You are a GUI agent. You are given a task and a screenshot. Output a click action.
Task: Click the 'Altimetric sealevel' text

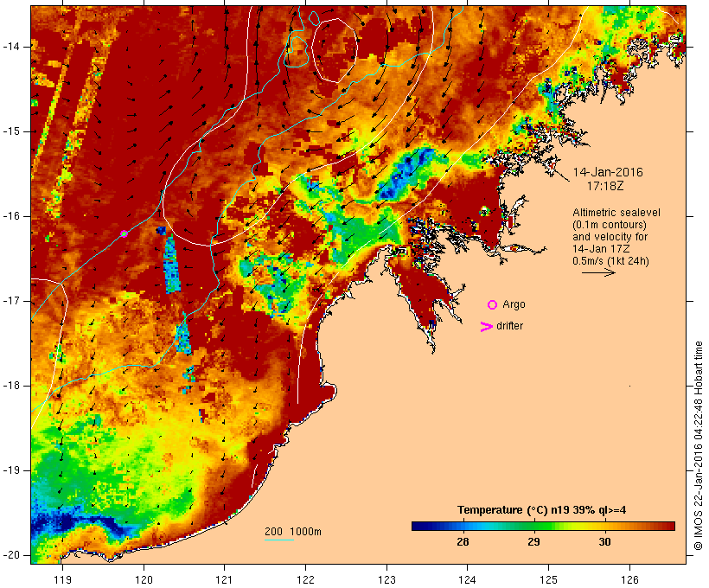tap(616, 213)
